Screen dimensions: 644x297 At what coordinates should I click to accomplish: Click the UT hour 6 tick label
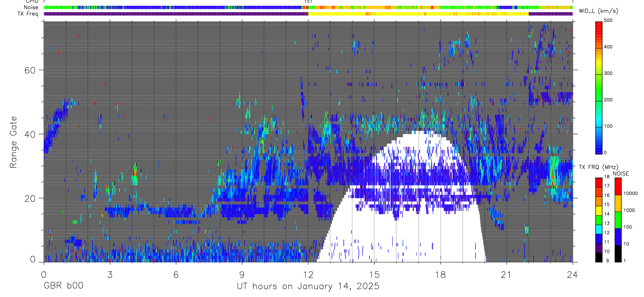(x=176, y=275)
